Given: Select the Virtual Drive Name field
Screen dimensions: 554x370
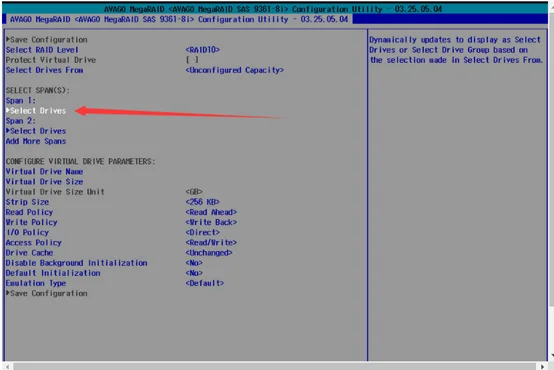Looking at the screenshot, I should click(45, 171).
